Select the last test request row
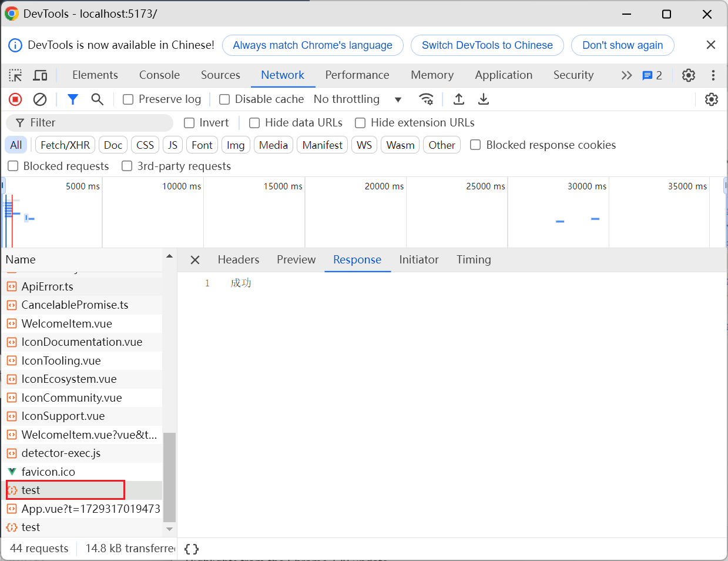This screenshot has width=728, height=561. (82, 527)
